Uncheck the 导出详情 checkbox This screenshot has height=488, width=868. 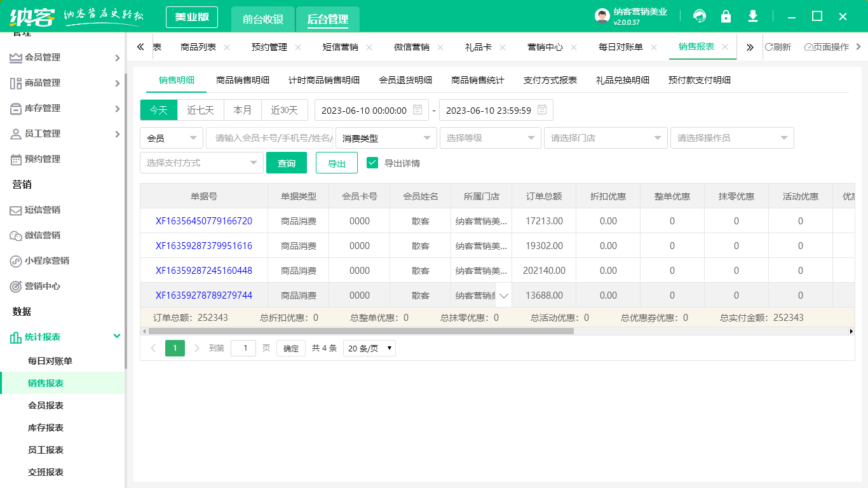(x=372, y=162)
